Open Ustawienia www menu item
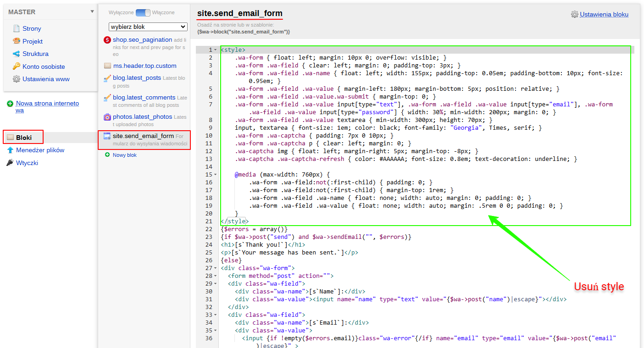The height and width of the screenshot is (348, 644). tap(46, 79)
